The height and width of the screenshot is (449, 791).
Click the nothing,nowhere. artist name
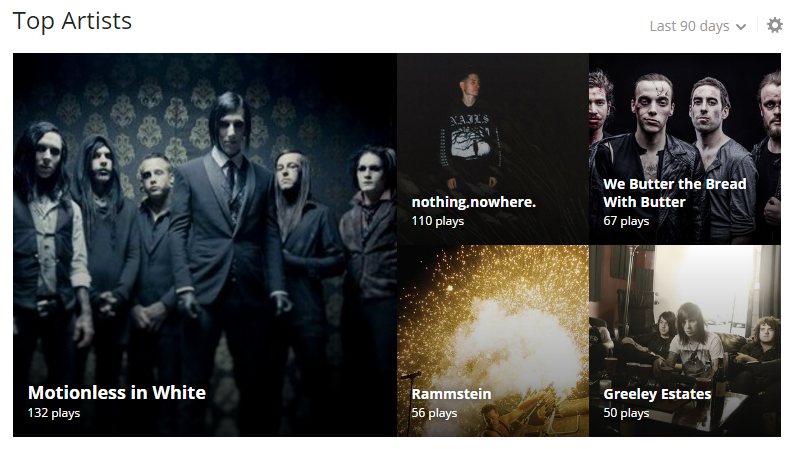pyautogui.click(x=473, y=202)
